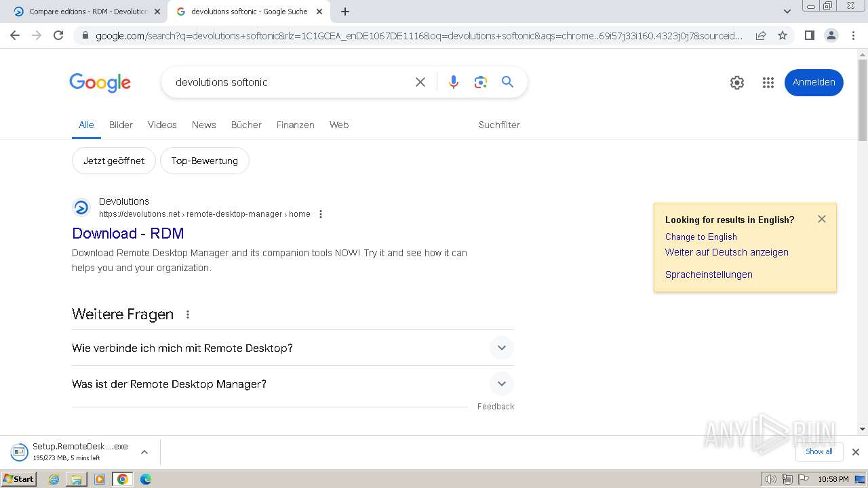The height and width of the screenshot is (488, 868).
Task: Open more options for Devolutions result
Action: (321, 214)
